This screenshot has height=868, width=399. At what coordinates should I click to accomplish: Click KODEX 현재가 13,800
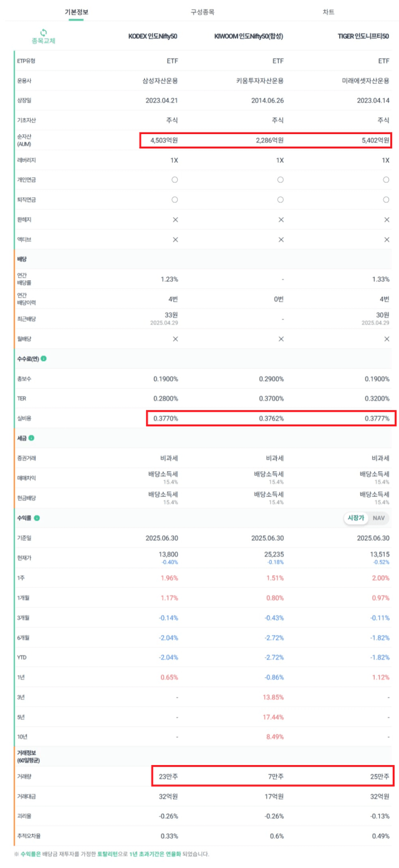click(168, 554)
